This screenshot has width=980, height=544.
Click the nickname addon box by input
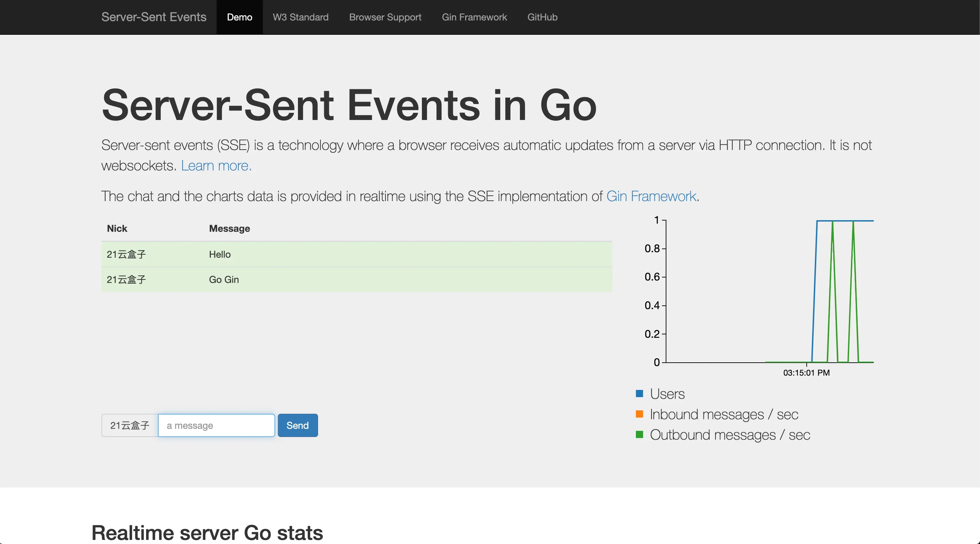coord(130,425)
